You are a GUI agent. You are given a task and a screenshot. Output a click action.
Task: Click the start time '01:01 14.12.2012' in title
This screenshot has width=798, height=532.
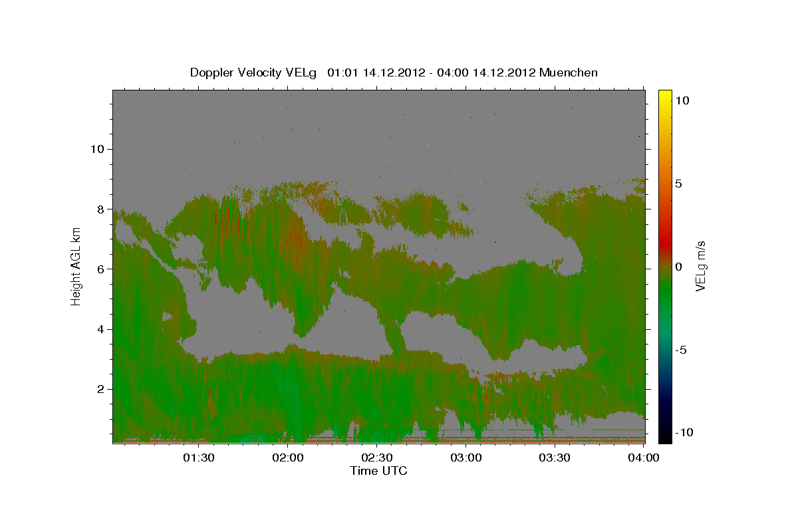tap(375, 72)
